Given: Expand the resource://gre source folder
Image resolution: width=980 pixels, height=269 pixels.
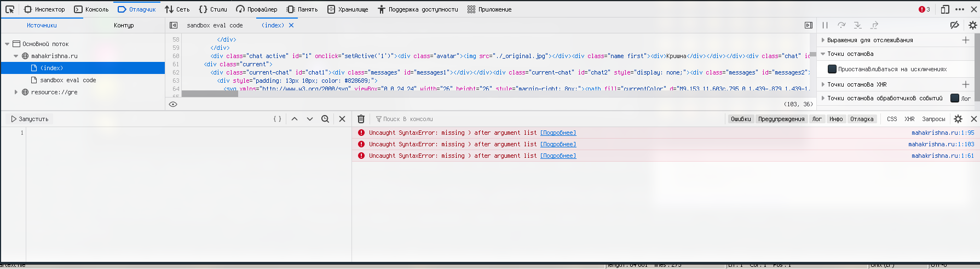Looking at the screenshot, I should click(x=16, y=92).
